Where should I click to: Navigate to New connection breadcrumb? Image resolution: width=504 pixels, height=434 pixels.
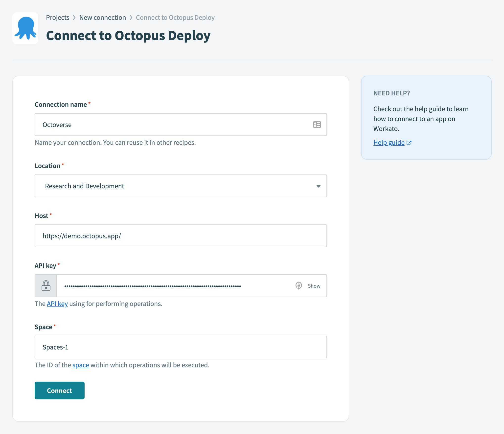[x=103, y=18]
